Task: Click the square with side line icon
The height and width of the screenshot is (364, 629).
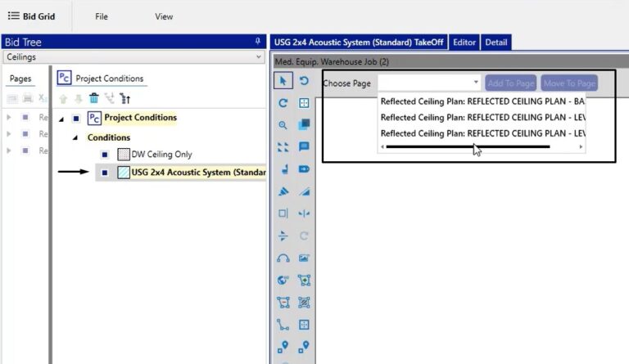Action: tap(283, 213)
